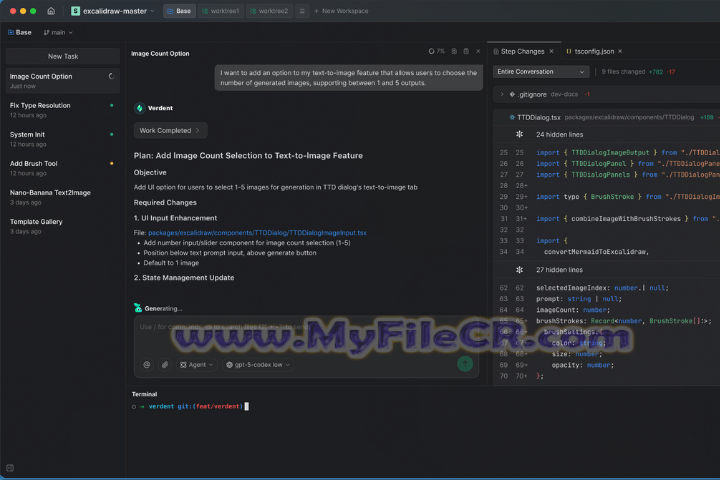Click the New Task button
This screenshot has height=480, width=720.
pos(63,56)
